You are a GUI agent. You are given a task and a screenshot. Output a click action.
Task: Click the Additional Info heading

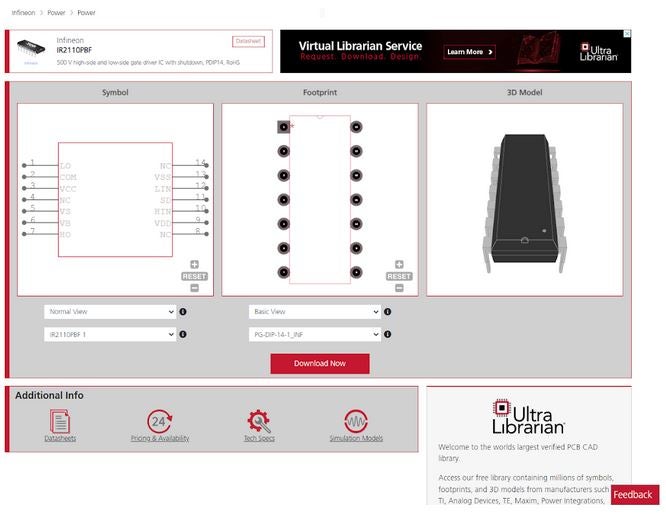point(49,395)
